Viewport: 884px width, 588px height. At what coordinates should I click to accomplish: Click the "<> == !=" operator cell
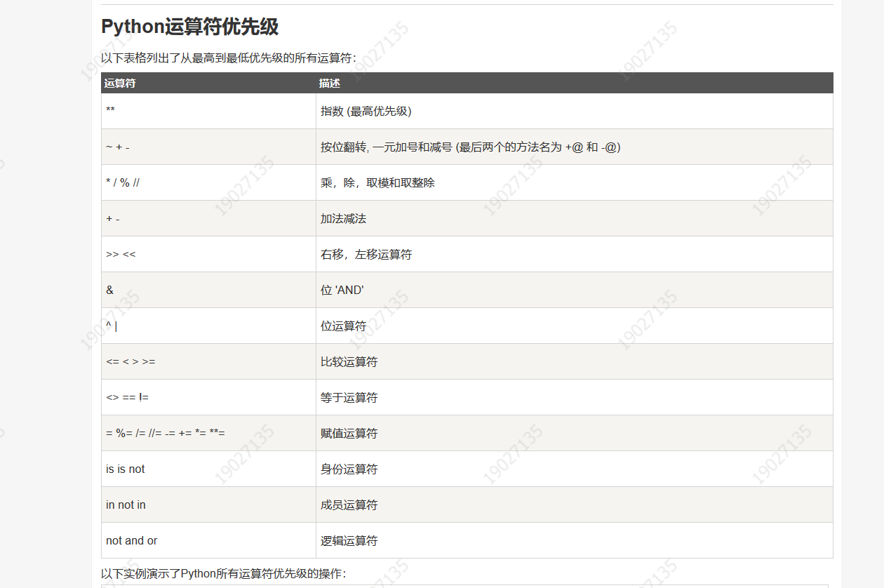[208, 397]
